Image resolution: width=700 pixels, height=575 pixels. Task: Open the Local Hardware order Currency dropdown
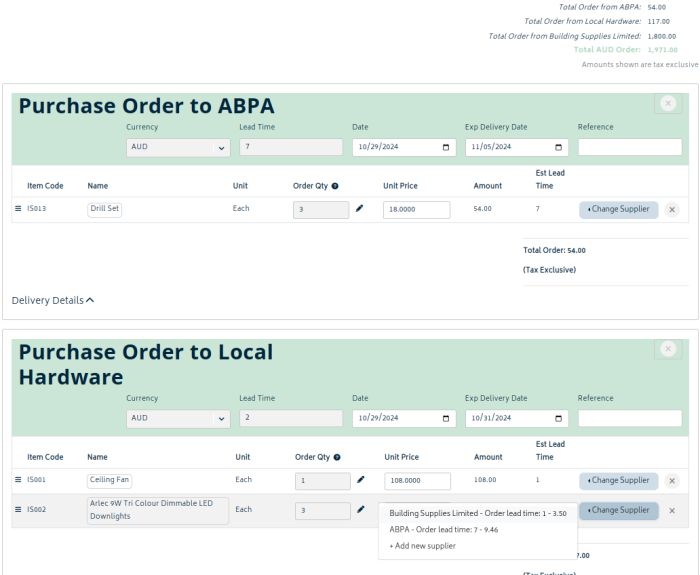click(178, 419)
